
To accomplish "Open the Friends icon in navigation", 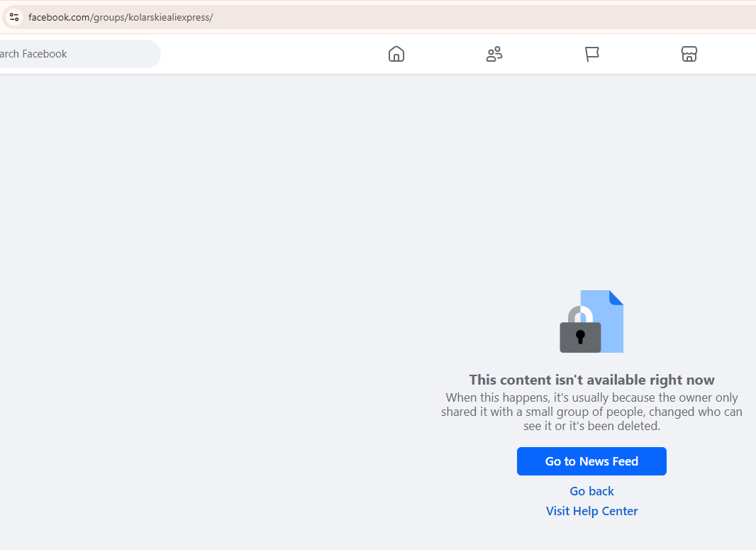I will click(x=494, y=54).
